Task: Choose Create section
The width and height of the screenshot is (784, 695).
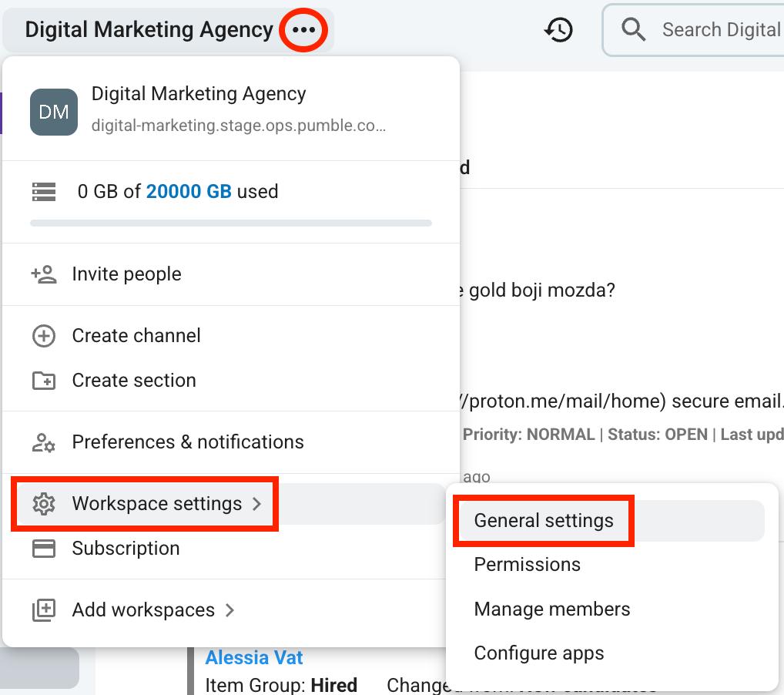Action: click(x=231, y=381)
